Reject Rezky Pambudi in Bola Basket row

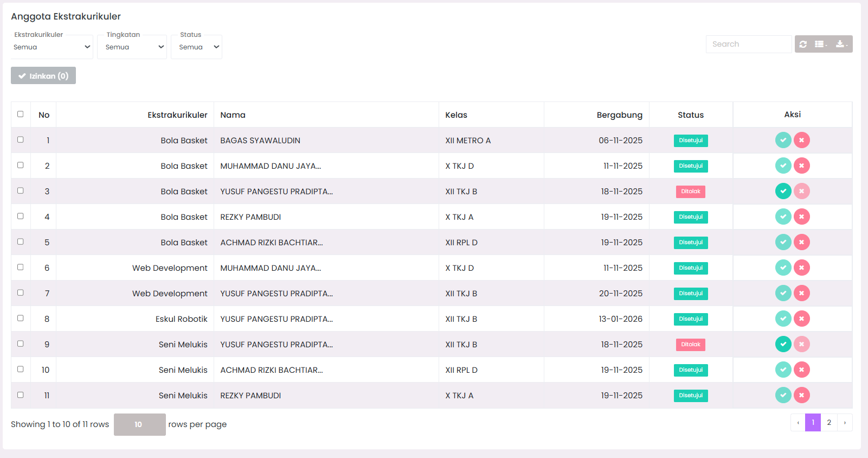[801, 217]
